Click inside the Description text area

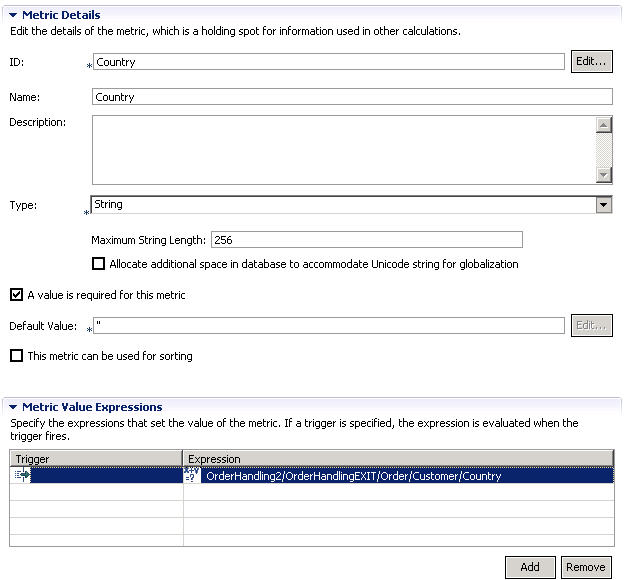(342, 150)
